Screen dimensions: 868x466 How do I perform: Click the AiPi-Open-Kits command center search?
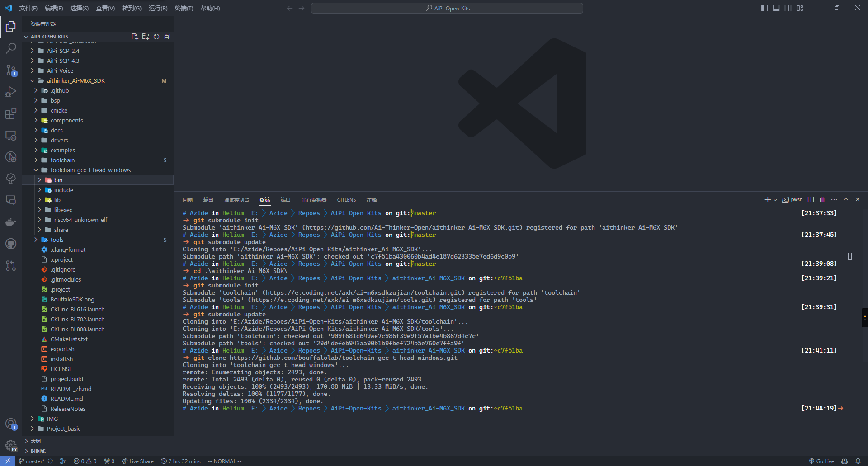[447, 8]
